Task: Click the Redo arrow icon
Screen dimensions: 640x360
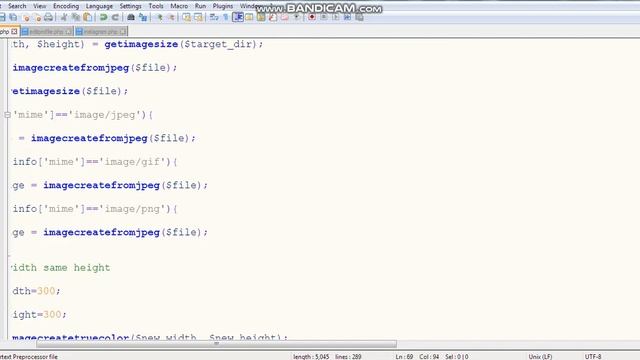Action: 115,17
